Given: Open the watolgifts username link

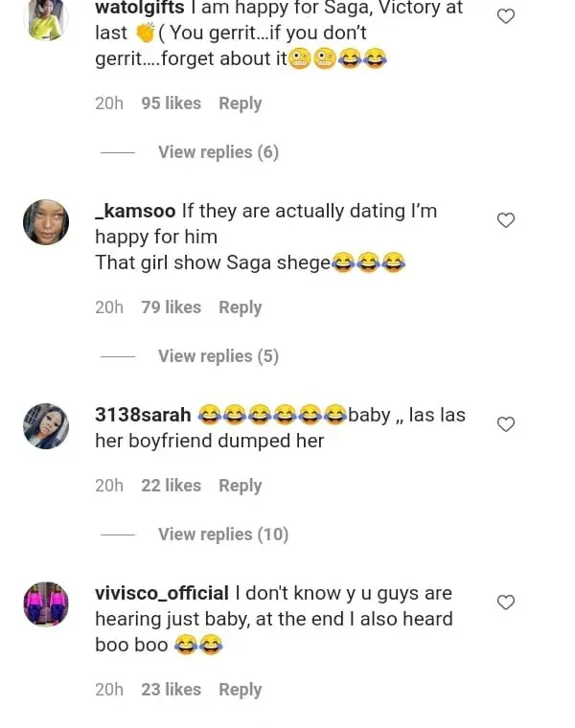Looking at the screenshot, I should pyautogui.click(x=139, y=8).
